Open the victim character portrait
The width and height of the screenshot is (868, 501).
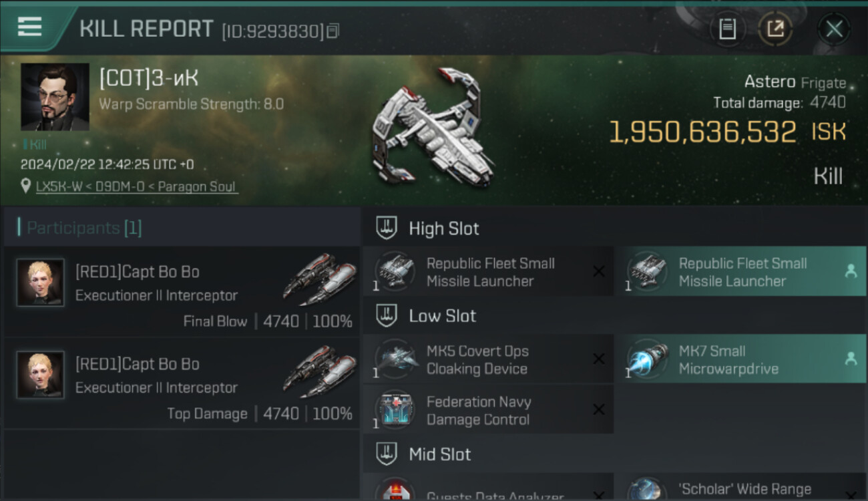click(x=55, y=97)
